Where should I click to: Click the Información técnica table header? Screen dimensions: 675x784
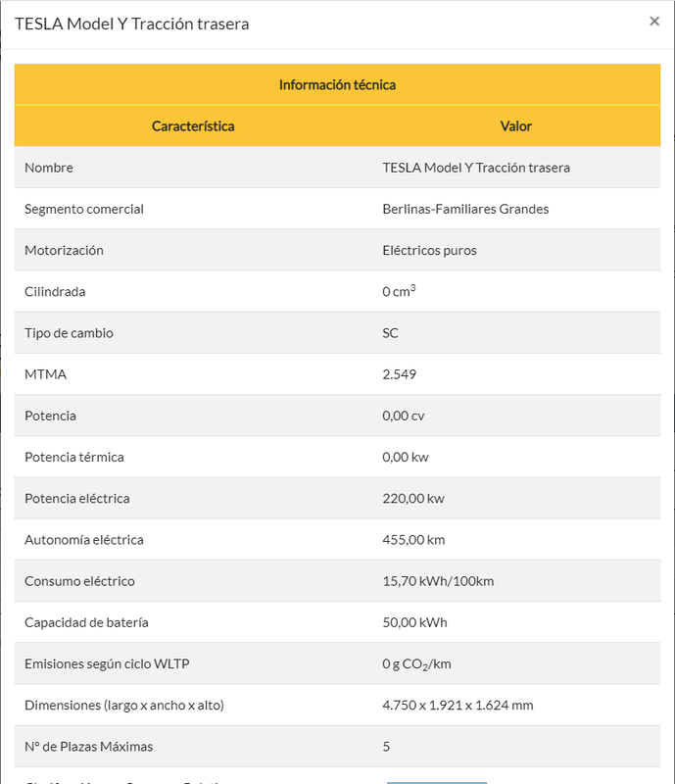[x=337, y=84]
